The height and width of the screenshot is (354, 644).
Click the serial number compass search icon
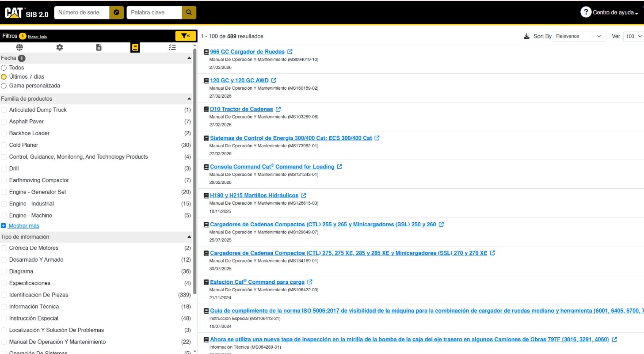tap(116, 12)
